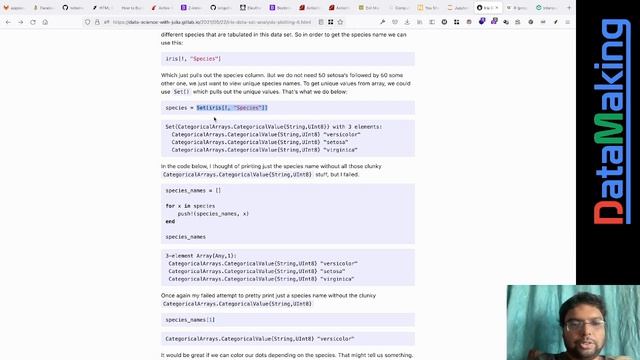The image size is (640, 360).
Task: Switch to the 'Zot Mu...' tab
Action: point(369,8)
